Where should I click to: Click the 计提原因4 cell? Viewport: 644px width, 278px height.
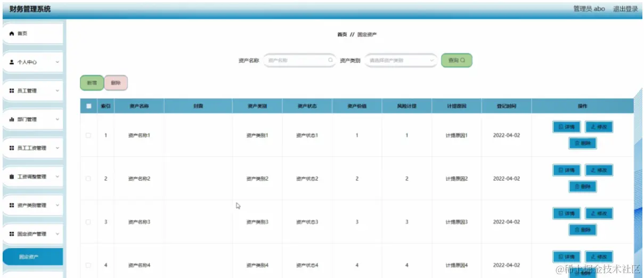(456, 265)
